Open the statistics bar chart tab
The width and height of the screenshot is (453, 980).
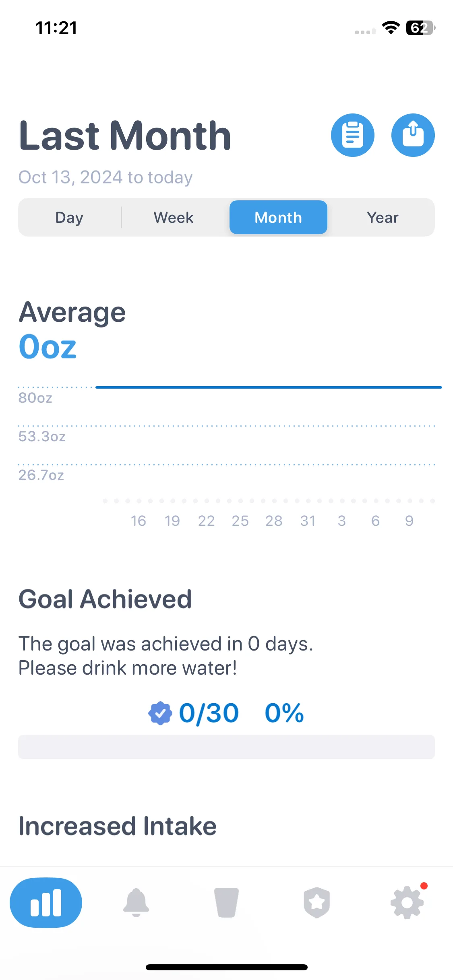[x=46, y=903]
